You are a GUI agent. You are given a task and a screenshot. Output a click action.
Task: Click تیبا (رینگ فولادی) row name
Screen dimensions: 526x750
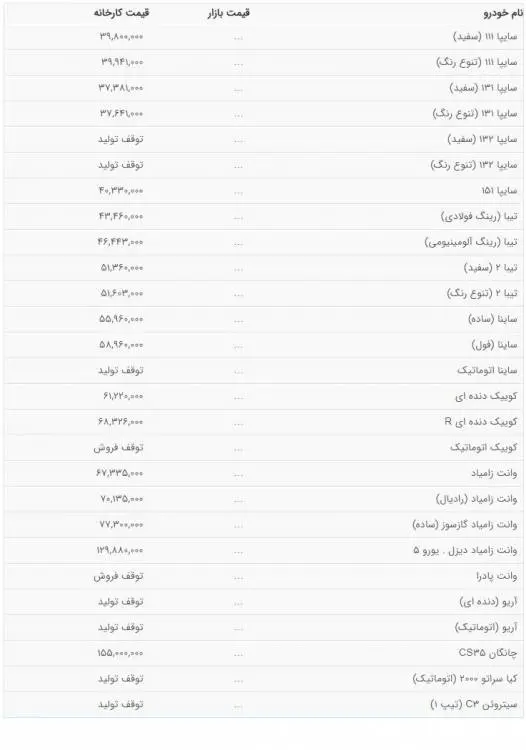(479, 217)
